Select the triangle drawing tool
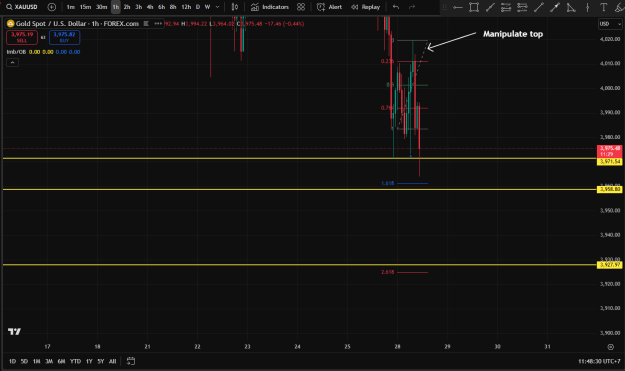 click(571, 7)
